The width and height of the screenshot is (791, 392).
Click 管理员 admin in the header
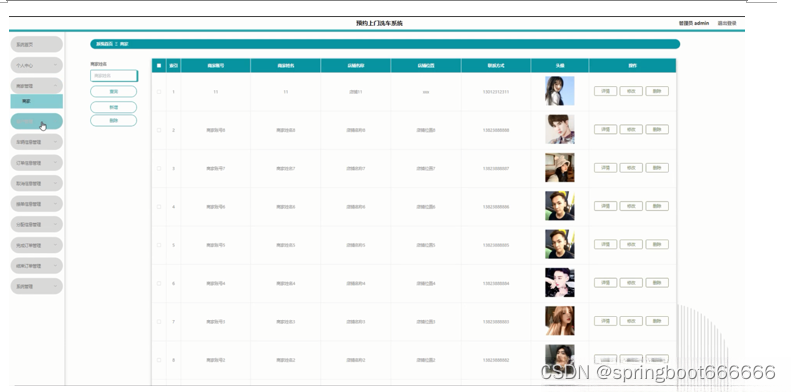[x=694, y=23]
